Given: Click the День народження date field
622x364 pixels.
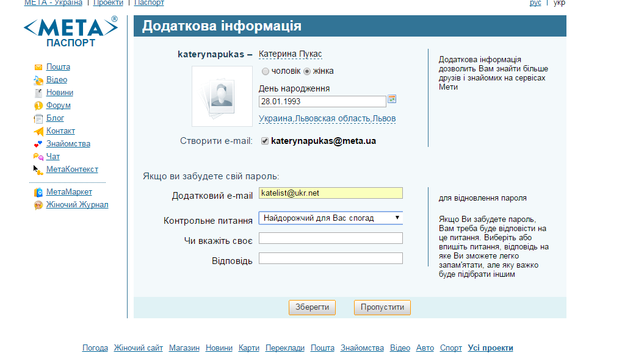Looking at the screenshot, I should coord(322,101).
